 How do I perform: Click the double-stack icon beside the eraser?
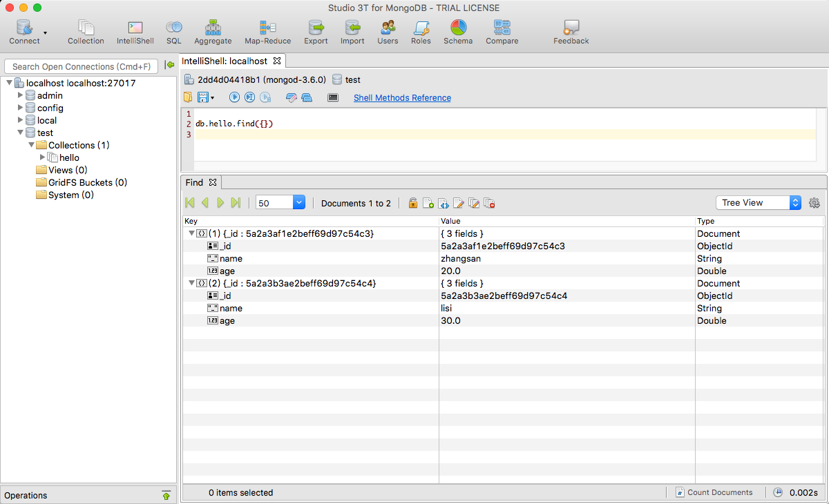coord(307,97)
